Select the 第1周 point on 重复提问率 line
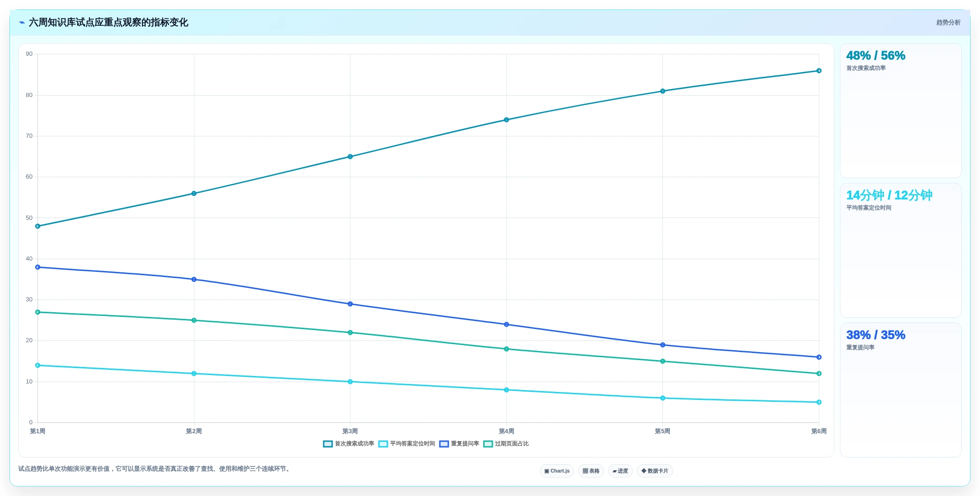Viewport: 980px width, 496px height. (x=38, y=267)
